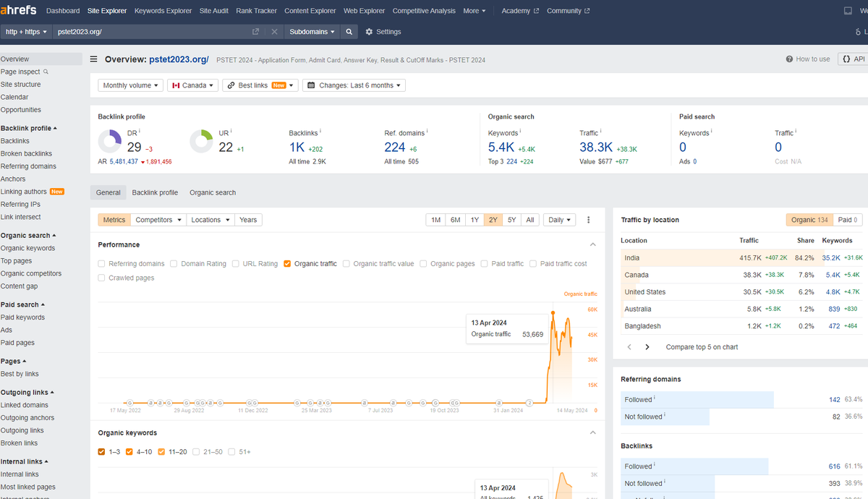Click Backlinks Followed bar
This screenshot has width=868, height=499.
694,466
